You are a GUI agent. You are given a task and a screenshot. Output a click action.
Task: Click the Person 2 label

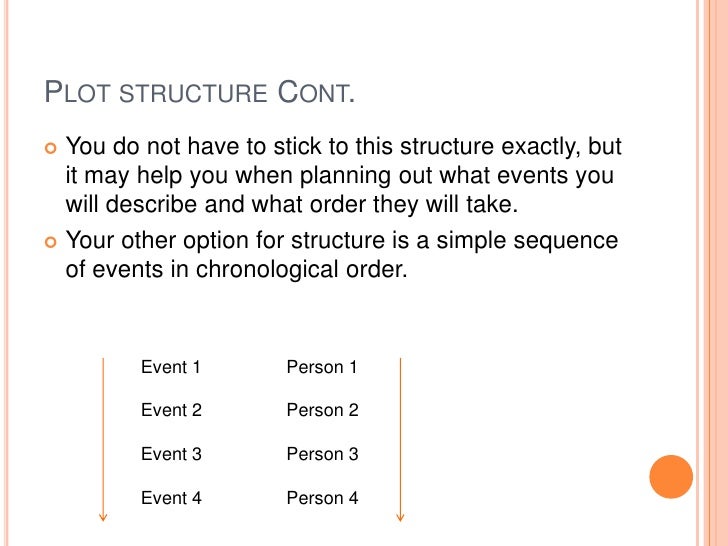(x=323, y=410)
